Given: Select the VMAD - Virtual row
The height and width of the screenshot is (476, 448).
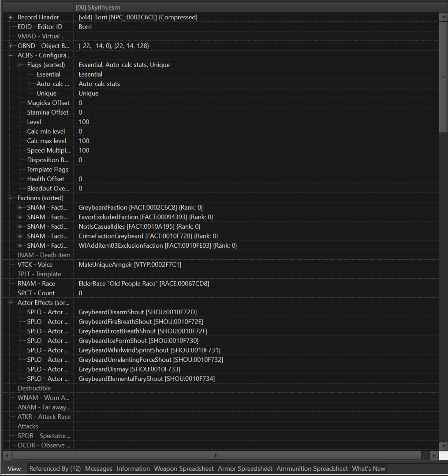Looking at the screenshot, I should 220,36.
